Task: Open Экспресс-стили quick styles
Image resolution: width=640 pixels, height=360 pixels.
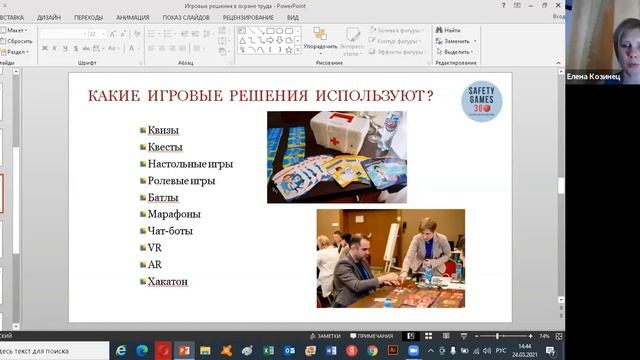Action: pos(352,41)
